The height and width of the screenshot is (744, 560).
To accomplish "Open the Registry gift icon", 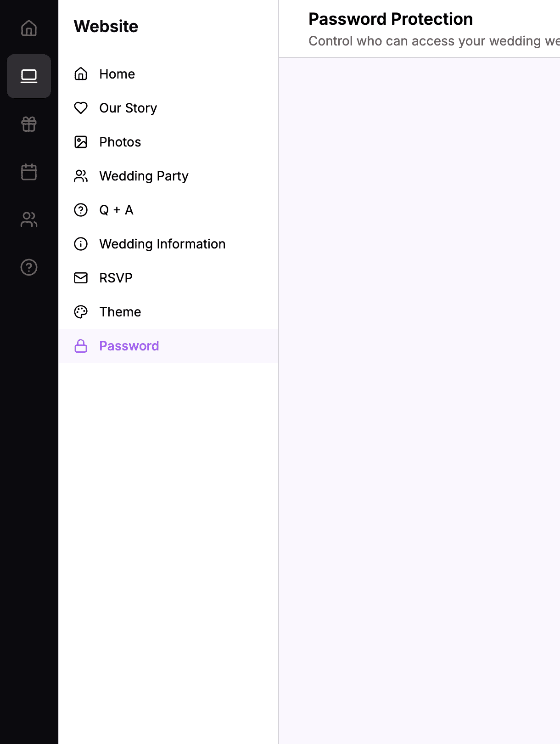I will [x=28, y=124].
